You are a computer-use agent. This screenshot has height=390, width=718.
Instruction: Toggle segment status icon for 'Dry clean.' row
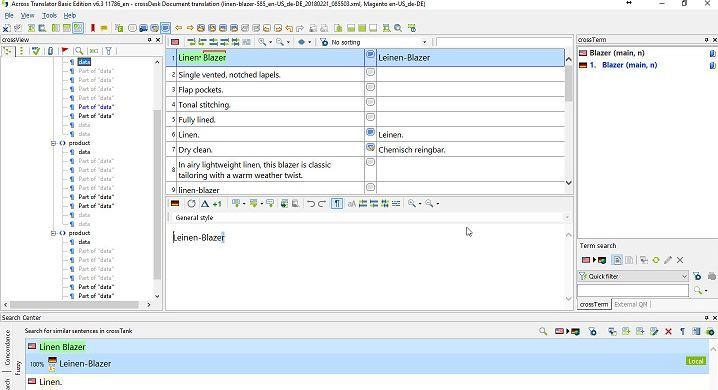pos(370,147)
